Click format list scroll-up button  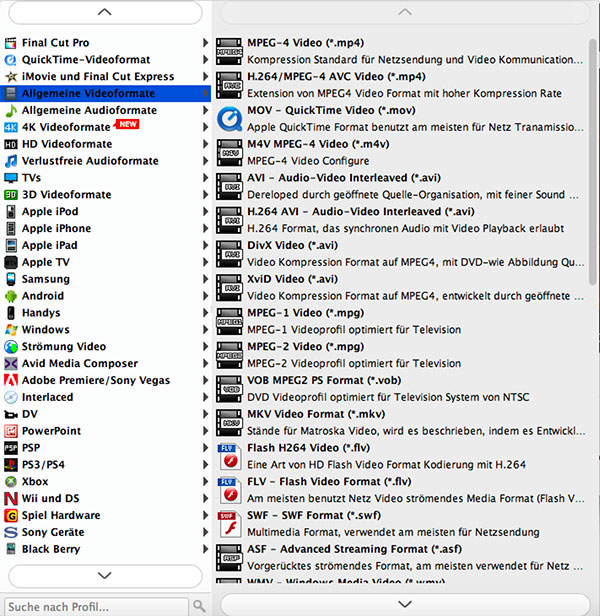[x=405, y=13]
